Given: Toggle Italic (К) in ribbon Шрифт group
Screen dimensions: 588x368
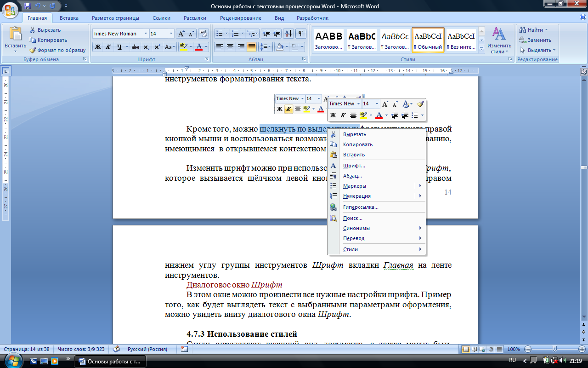Looking at the screenshot, I should tap(108, 47).
